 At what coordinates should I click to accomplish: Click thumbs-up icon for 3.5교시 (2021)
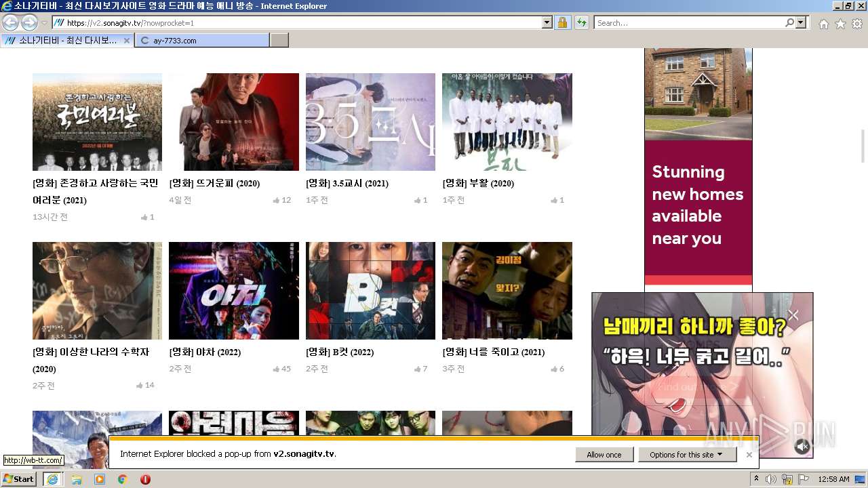click(x=418, y=200)
